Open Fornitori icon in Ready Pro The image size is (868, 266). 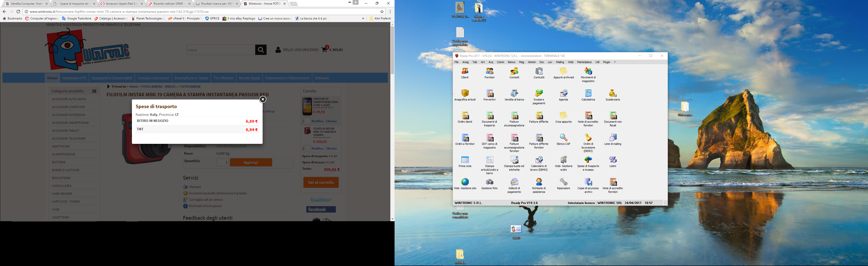pyautogui.click(x=489, y=71)
